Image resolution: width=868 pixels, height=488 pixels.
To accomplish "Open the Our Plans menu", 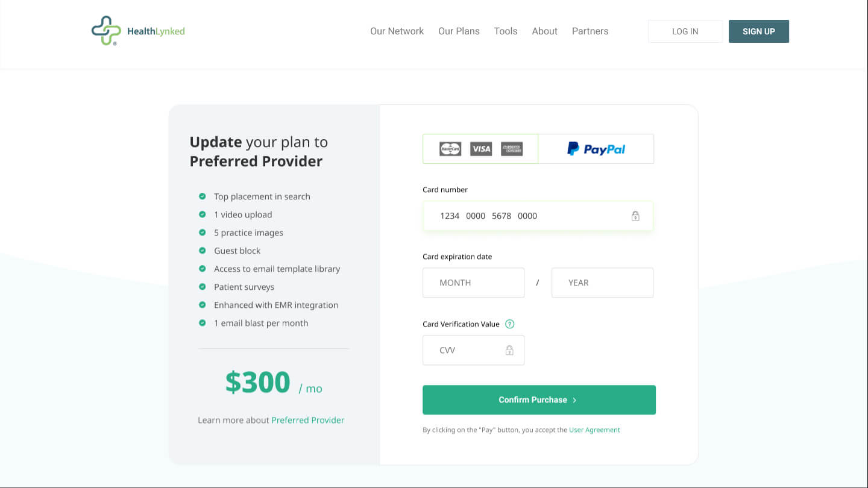I will point(459,31).
